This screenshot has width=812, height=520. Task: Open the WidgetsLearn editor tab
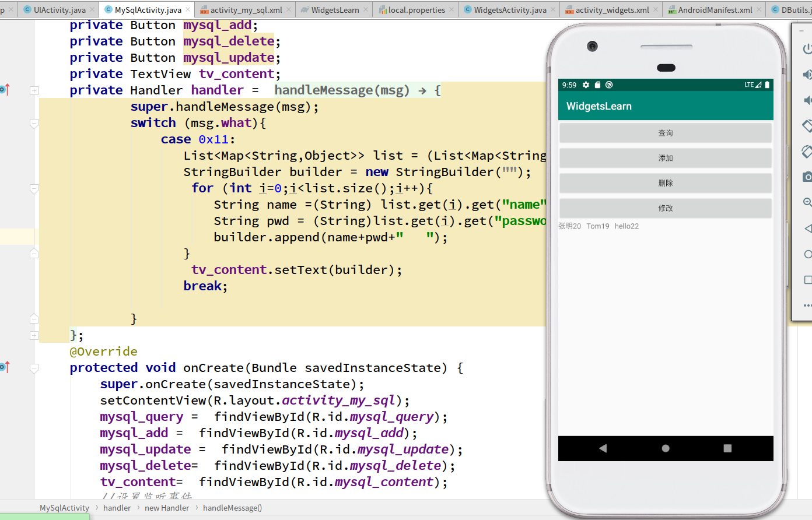point(335,10)
